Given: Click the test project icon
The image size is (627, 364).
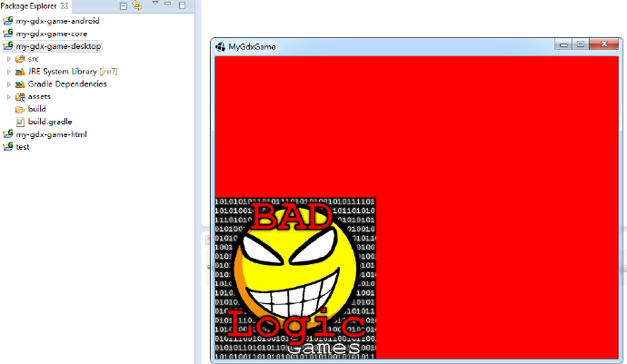Looking at the screenshot, I should (x=8, y=147).
